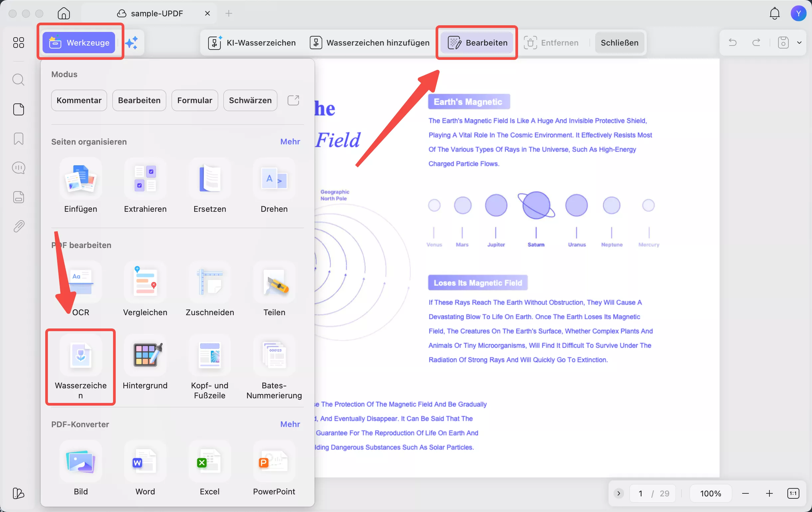
Task: Convert PDF to Word
Action: (x=145, y=468)
